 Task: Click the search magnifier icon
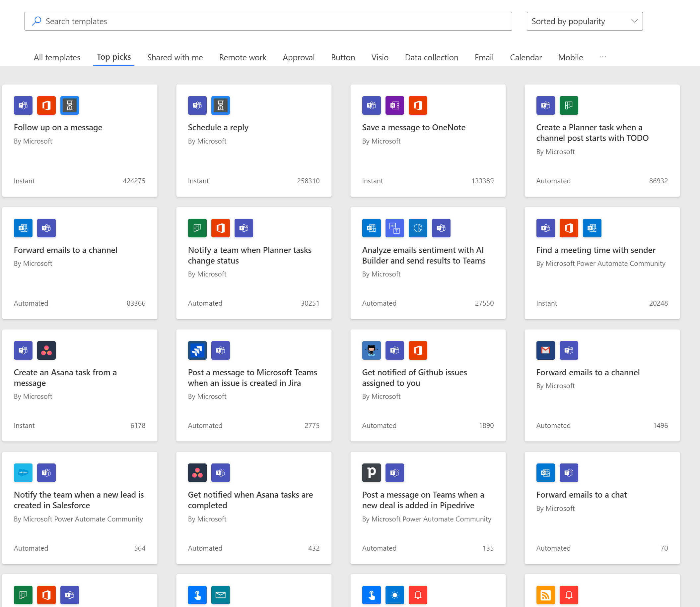pos(36,21)
